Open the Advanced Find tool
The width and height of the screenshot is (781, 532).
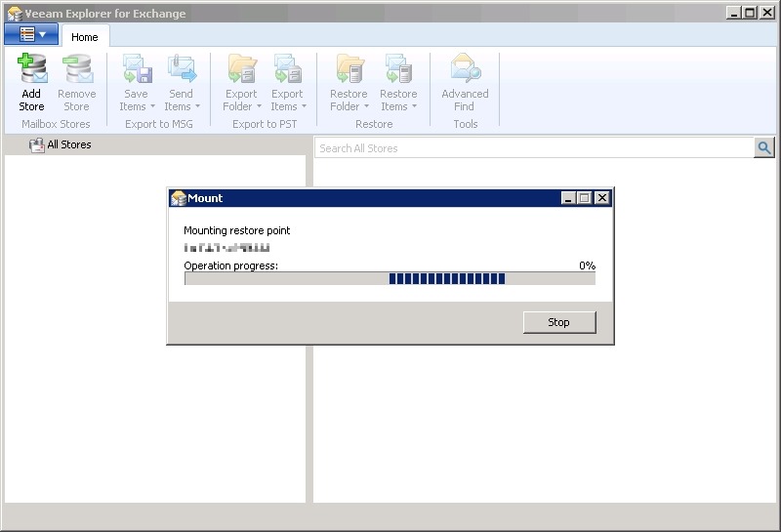pos(466,83)
